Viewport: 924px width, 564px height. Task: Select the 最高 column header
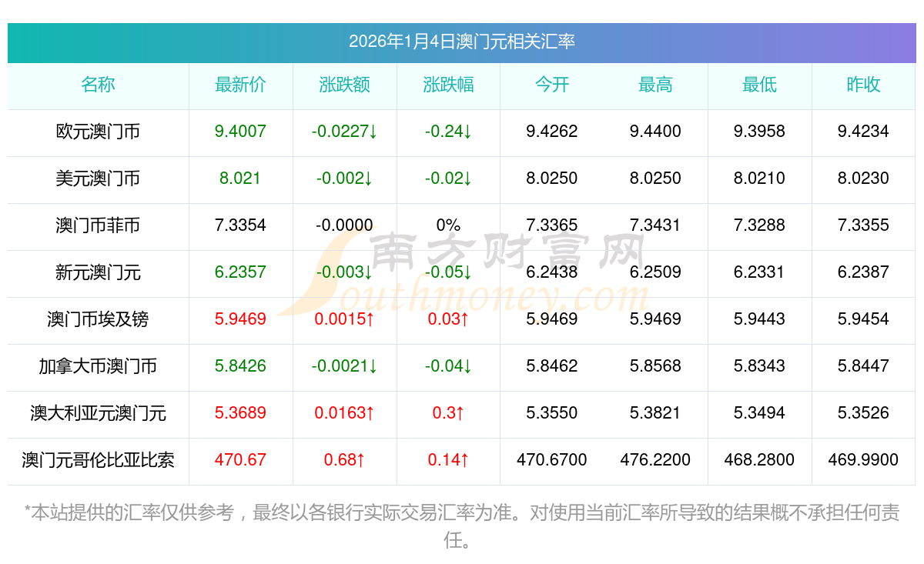tap(655, 85)
